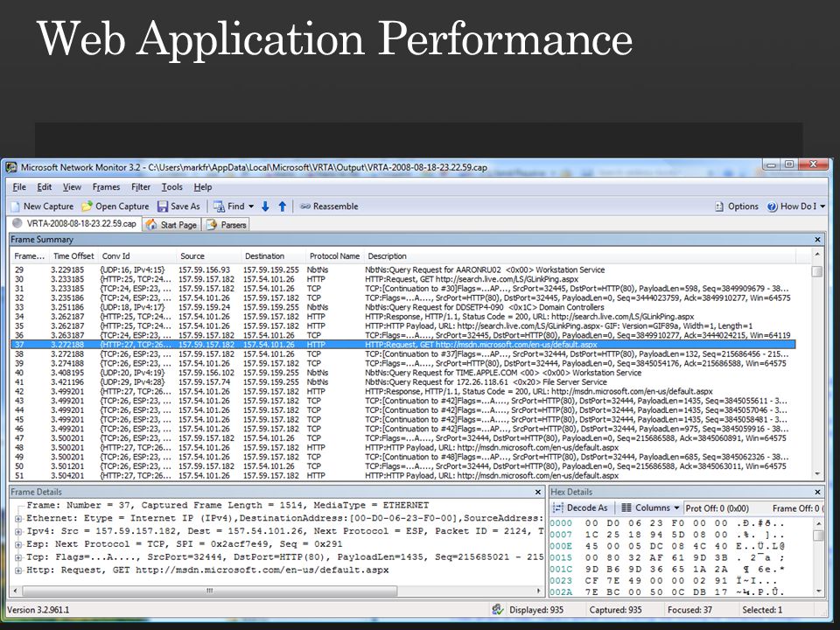The image size is (840, 630).
Task: Click Frame Details scroll right arrow
Action: [538, 591]
